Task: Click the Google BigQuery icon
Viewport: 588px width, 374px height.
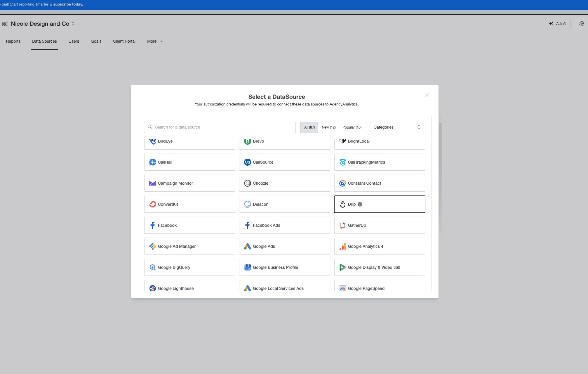Action: coord(152,267)
